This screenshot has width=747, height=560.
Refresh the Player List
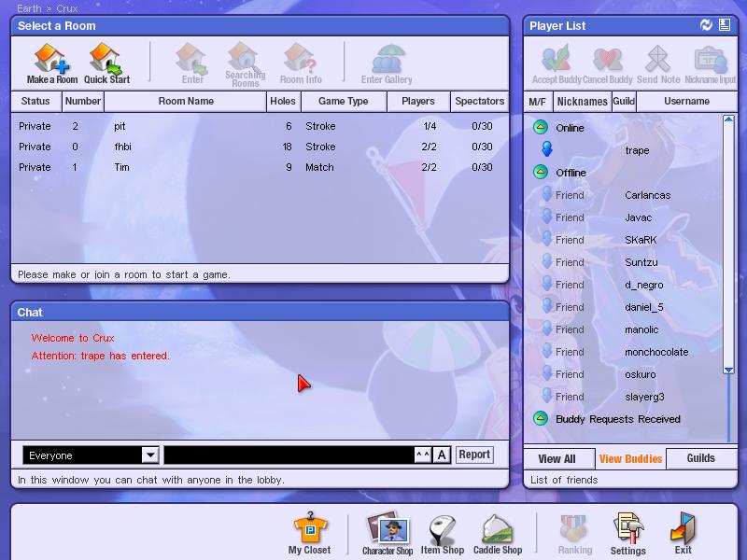706,25
